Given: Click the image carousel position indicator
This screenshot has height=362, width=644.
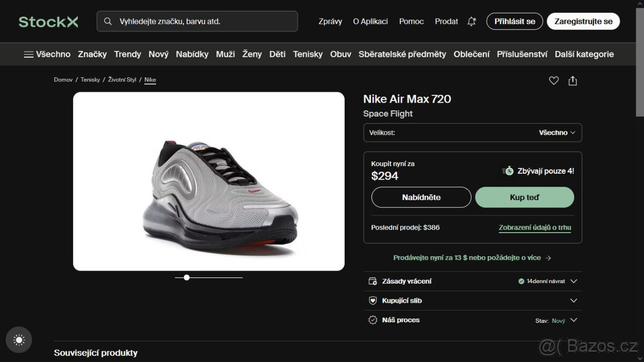Looking at the screenshot, I should tap(186, 277).
